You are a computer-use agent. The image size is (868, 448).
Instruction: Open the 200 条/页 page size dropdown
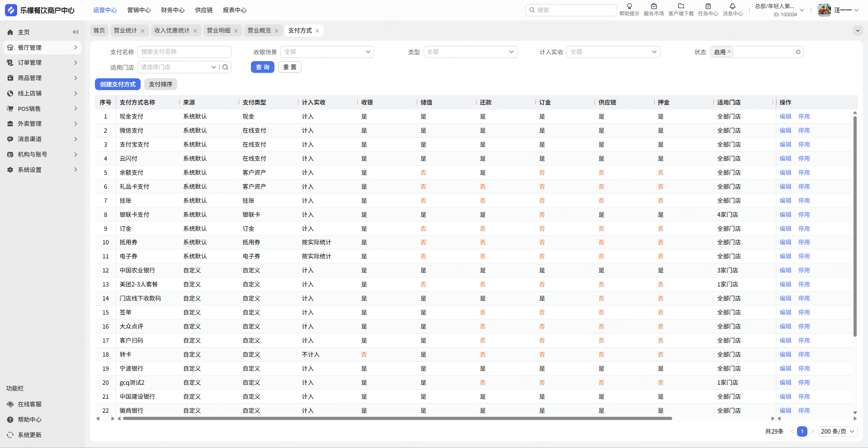[838, 431]
